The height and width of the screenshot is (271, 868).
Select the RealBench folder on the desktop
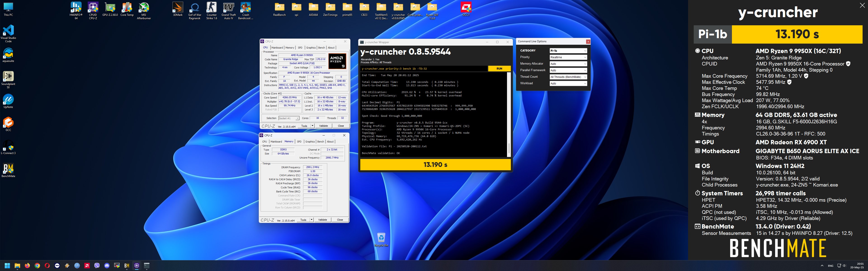pos(279,9)
